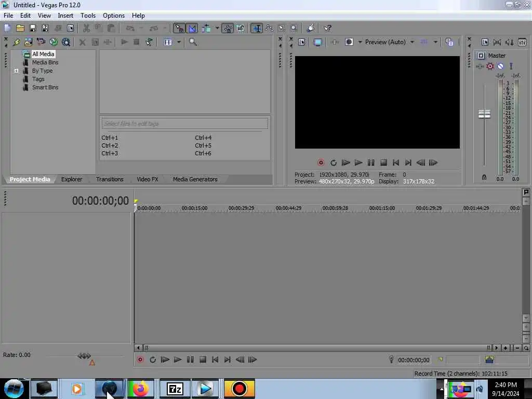Click timeline zoom in time plus button
This screenshot has height=399, width=532.
coord(505,348)
